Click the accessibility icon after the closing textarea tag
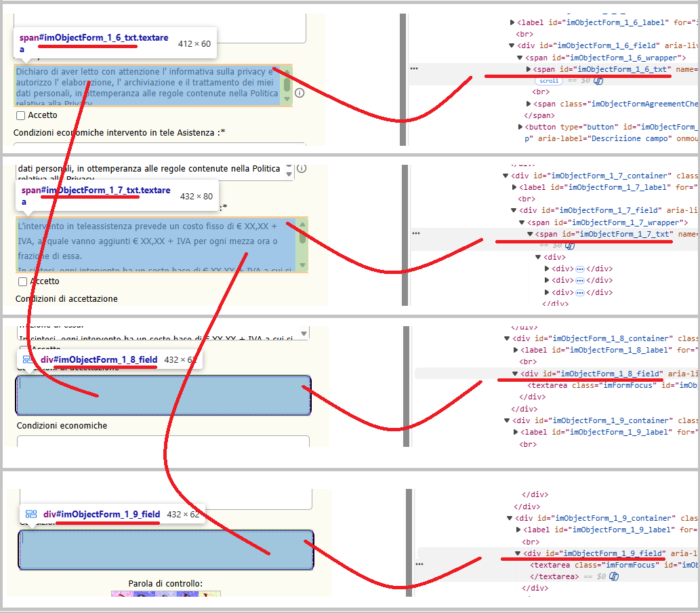 [x=614, y=576]
